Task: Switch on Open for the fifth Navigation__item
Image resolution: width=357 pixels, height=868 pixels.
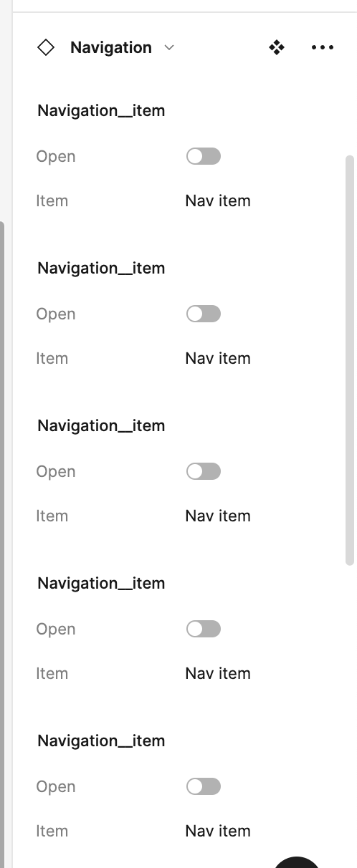Action: 204,786
